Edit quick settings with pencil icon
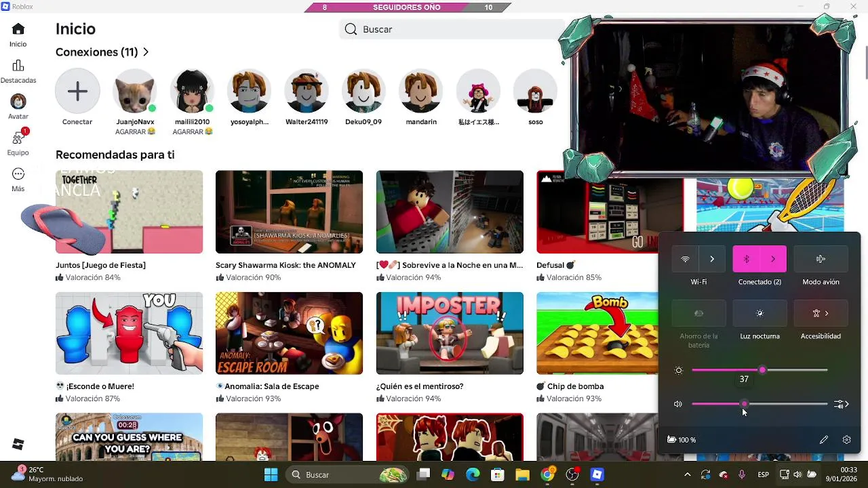Image resolution: width=868 pixels, height=488 pixels. pyautogui.click(x=824, y=440)
